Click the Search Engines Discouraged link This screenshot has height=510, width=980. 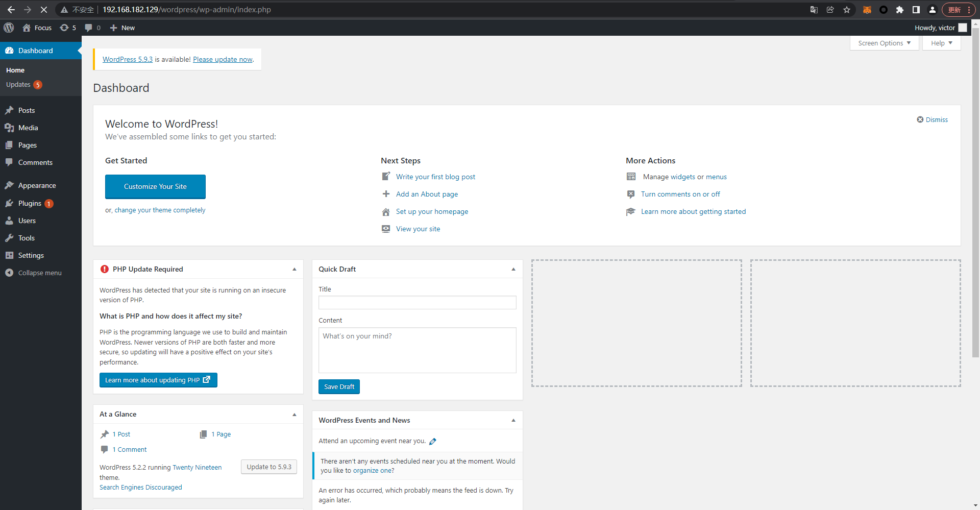point(140,488)
